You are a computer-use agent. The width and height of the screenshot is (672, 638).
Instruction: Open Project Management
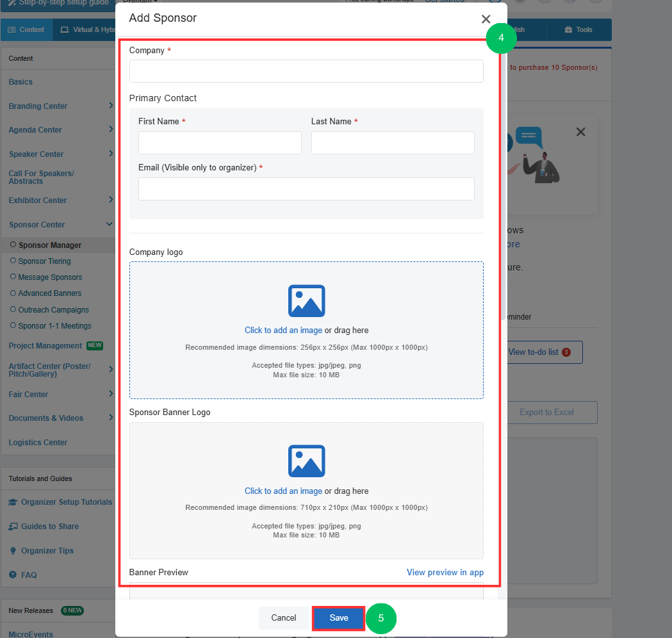pos(45,346)
